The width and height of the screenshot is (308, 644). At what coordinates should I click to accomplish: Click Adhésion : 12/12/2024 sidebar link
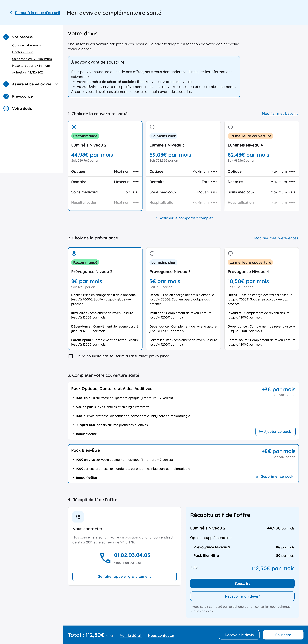pos(28,72)
